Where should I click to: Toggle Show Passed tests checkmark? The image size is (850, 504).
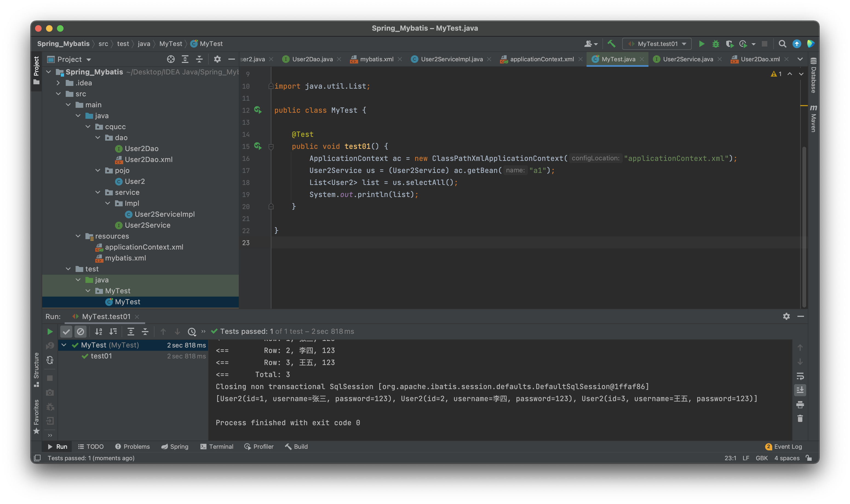pos(66,331)
